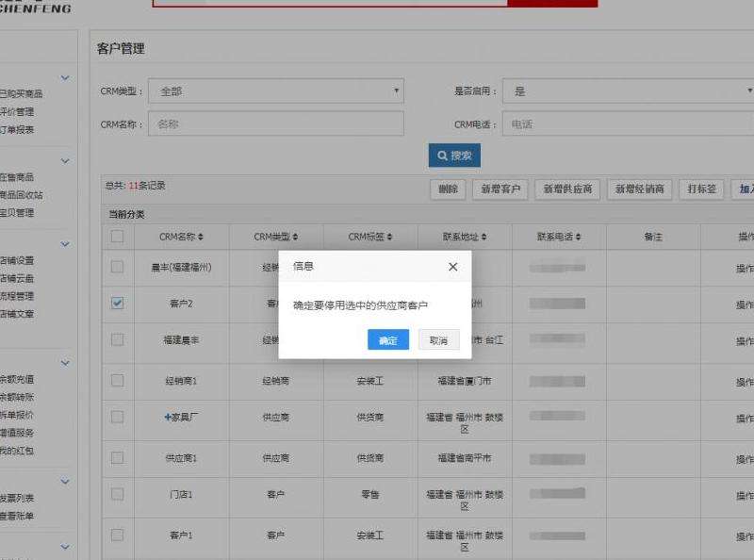Image resolution: width=754 pixels, height=560 pixels.
Task: Open 余额转账 in the sidebar
Action: (17, 397)
